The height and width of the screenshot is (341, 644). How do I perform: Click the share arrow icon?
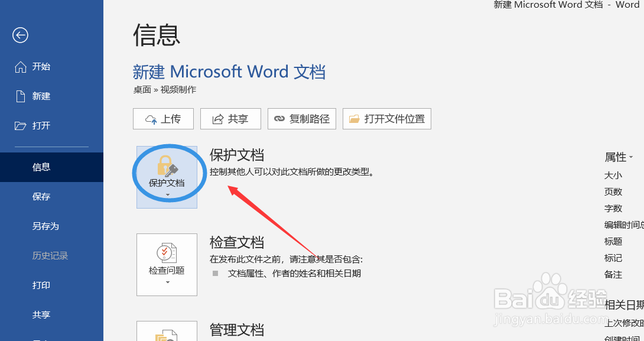217,119
